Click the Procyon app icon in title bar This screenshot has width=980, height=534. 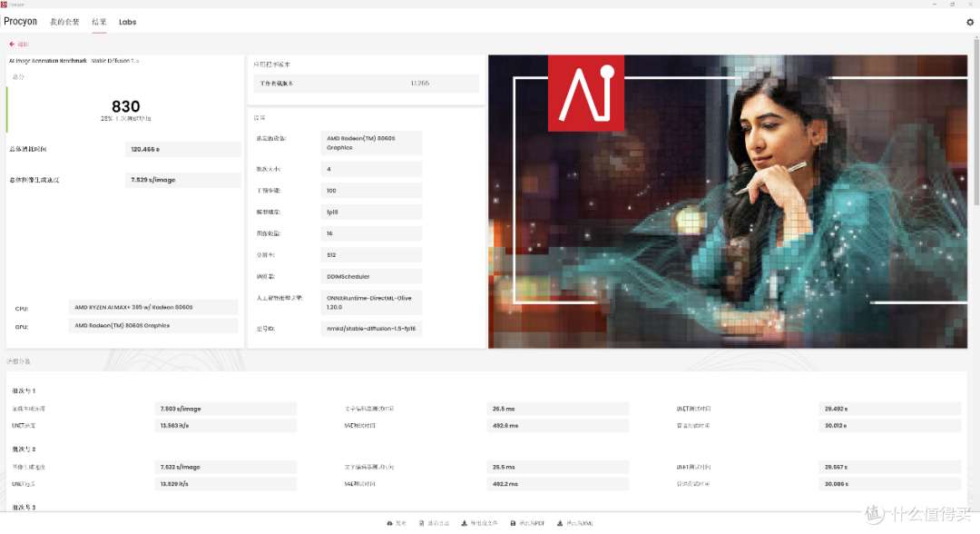(x=4, y=4)
